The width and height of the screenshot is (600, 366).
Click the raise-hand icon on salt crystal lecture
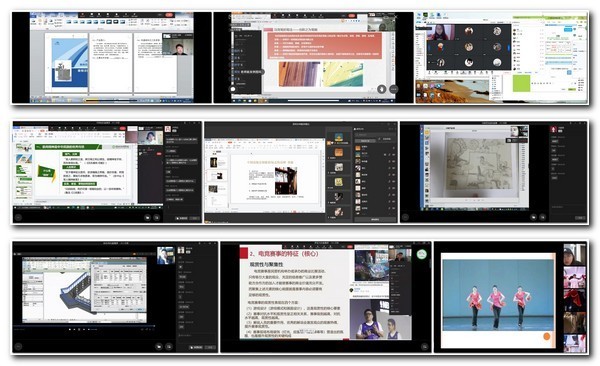(381, 89)
